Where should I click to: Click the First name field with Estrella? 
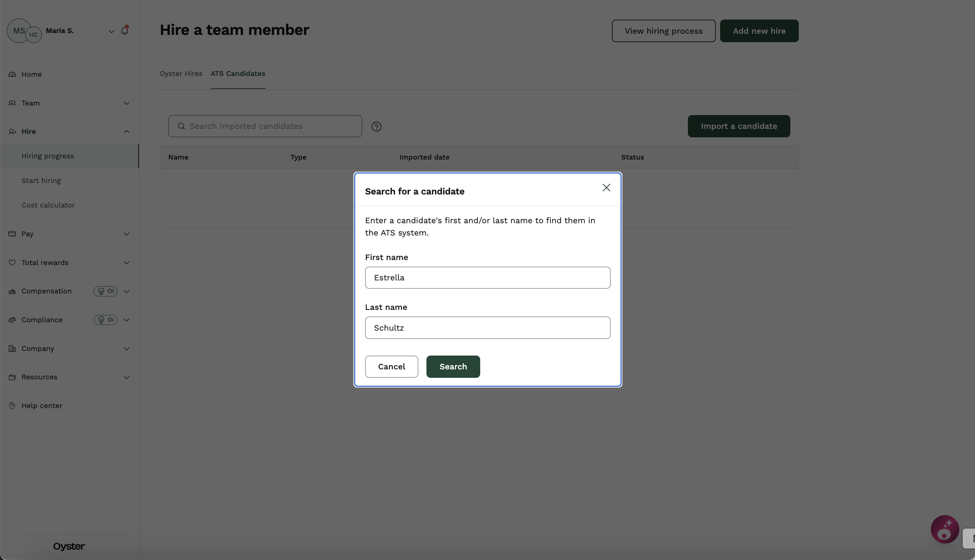pyautogui.click(x=488, y=278)
